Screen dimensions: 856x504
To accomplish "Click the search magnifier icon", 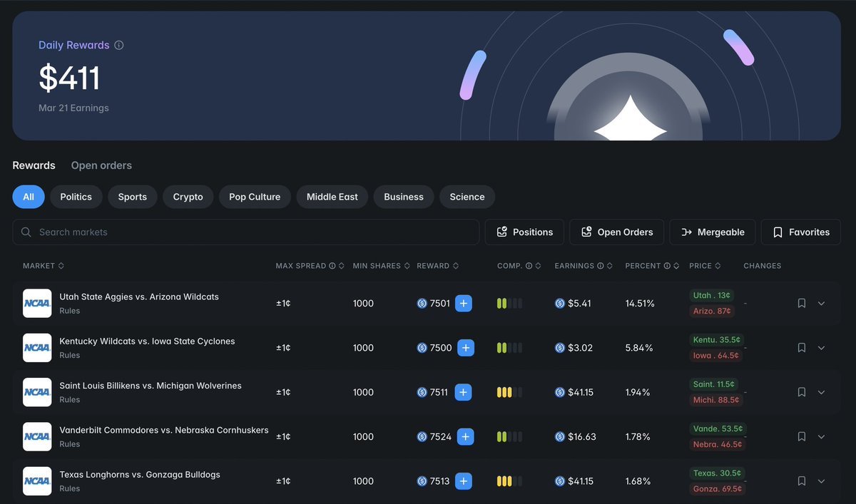I will 26,232.
